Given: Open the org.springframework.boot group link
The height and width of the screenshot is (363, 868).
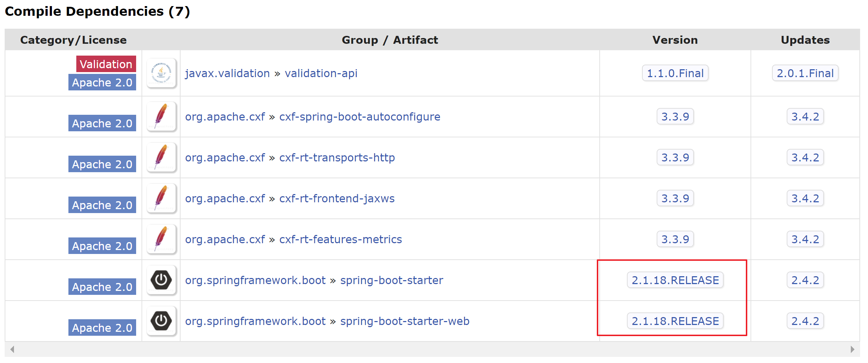Looking at the screenshot, I should click(255, 280).
